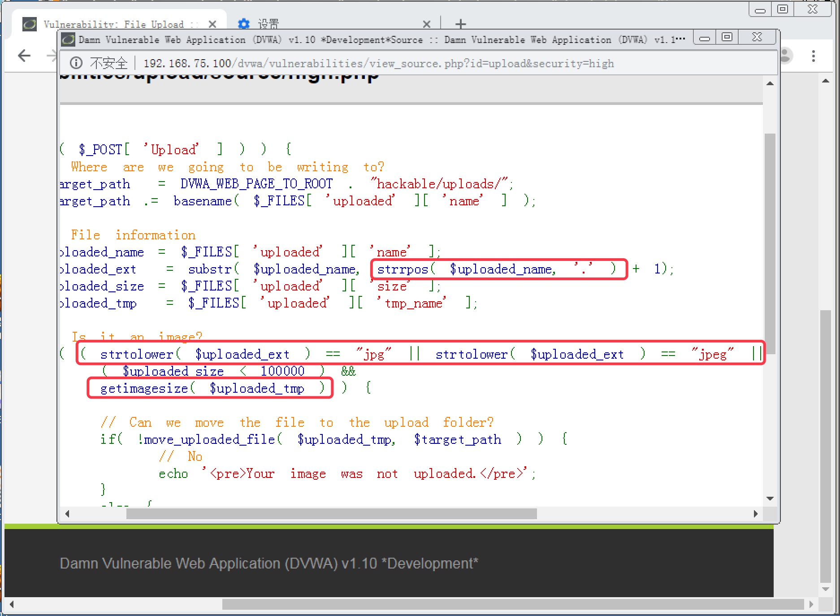Maximize the DVWA source popup window
The image size is (840, 616).
coord(727,38)
